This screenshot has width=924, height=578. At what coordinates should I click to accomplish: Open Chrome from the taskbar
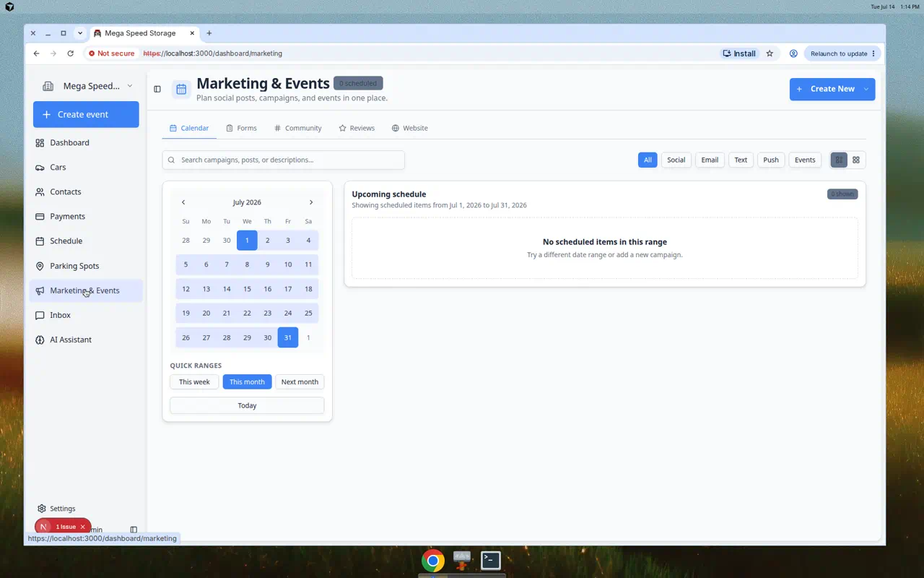433,561
